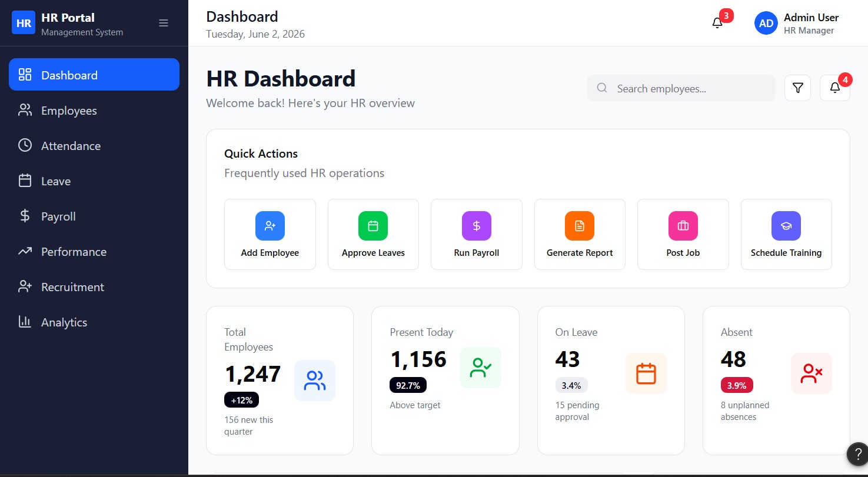Open Schedule Training quick action label
This screenshot has width=868, height=477.
786,253
